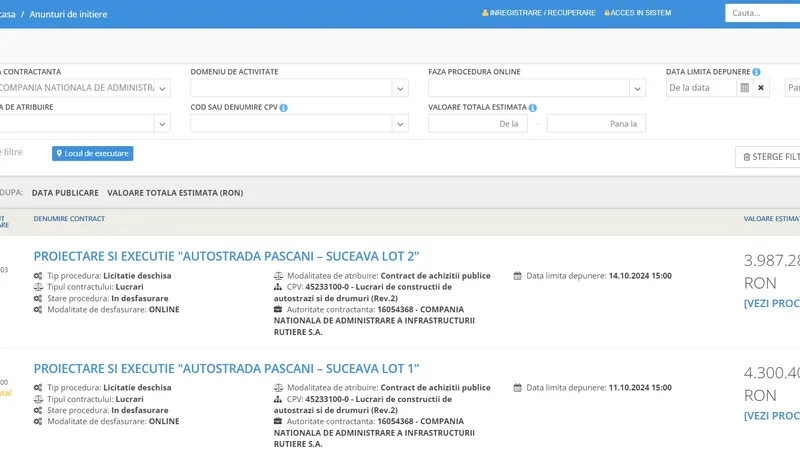This screenshot has width=800, height=450.
Task: Select deadline text 11.10.2024 15:00
Action: pos(640,388)
